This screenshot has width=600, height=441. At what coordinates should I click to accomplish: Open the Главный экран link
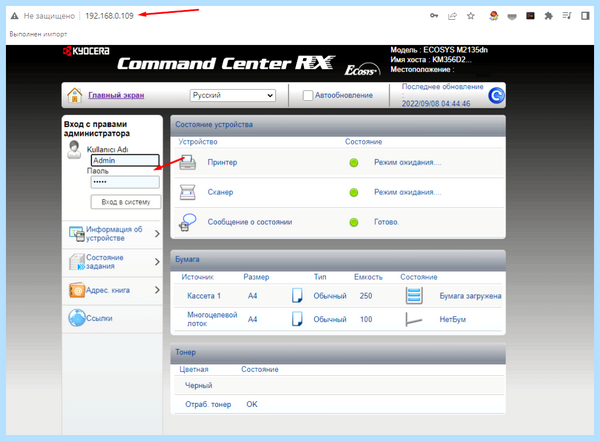coord(116,95)
